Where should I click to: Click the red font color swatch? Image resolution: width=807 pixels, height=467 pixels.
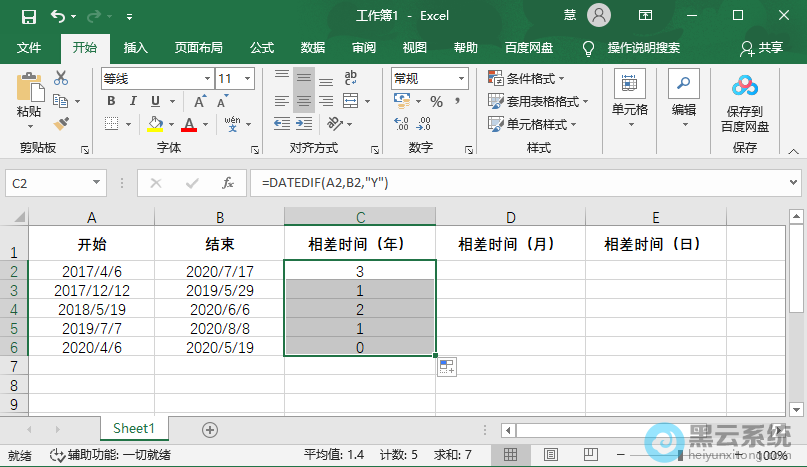point(189,124)
